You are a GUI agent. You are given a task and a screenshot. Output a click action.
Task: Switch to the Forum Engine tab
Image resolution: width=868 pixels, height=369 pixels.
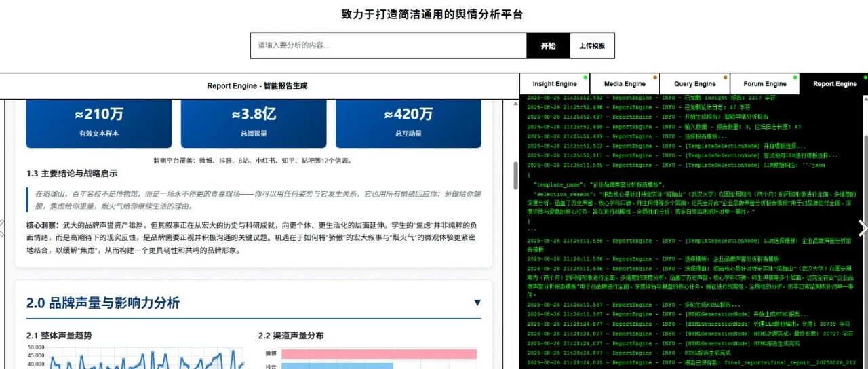764,84
